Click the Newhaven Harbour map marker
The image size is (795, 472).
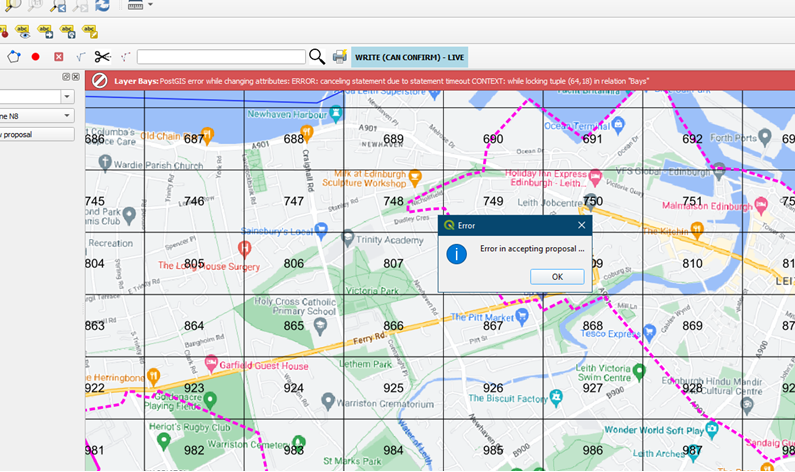click(x=336, y=114)
